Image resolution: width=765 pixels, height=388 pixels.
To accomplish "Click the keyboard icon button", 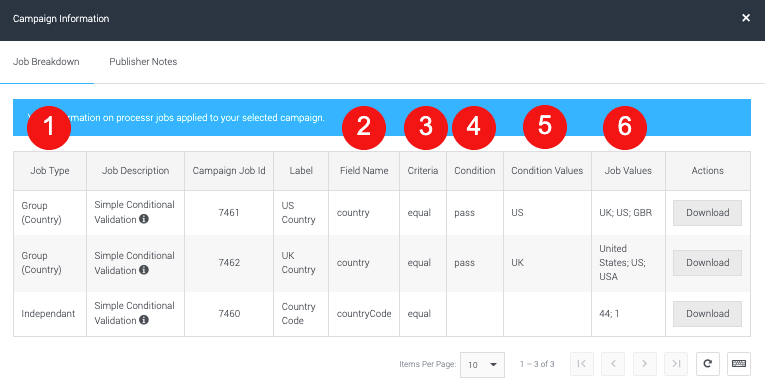I will point(739,364).
